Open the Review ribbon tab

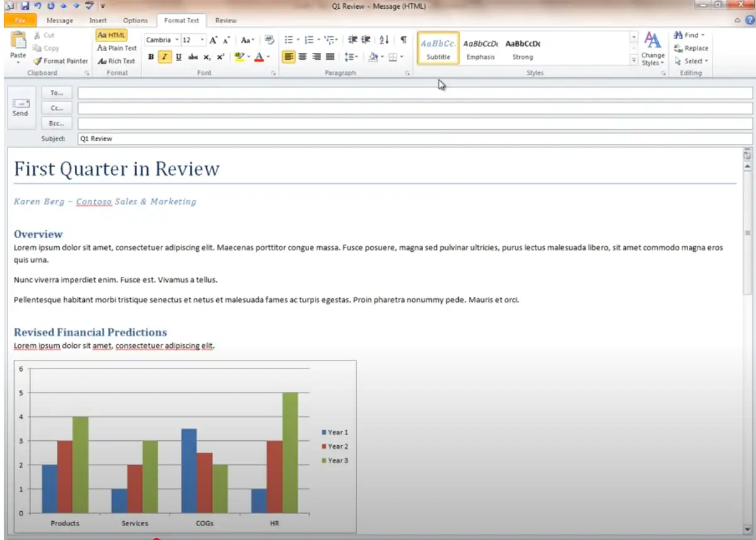pyautogui.click(x=226, y=21)
